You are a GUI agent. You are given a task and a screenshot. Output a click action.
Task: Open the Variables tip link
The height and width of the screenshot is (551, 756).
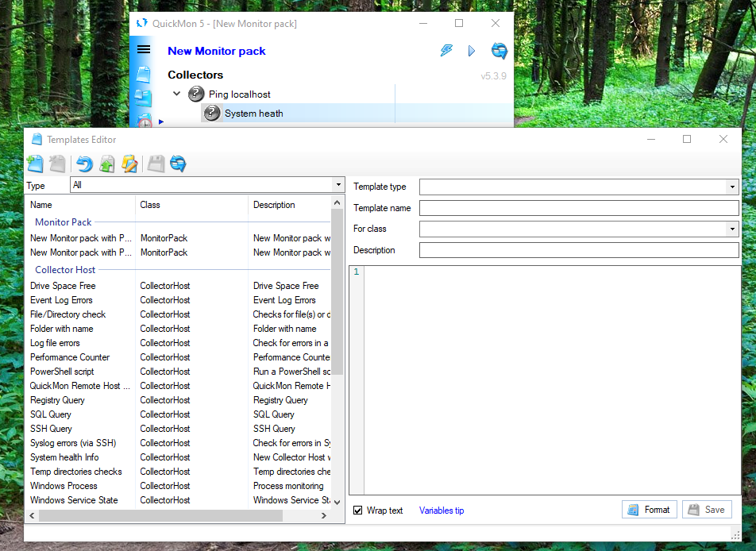pyautogui.click(x=442, y=511)
